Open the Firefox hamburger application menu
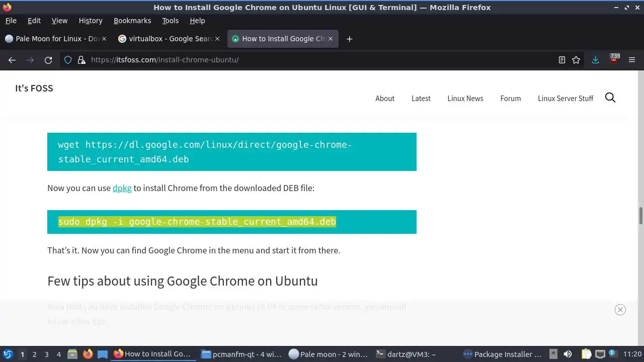644x362 pixels. 632,60
